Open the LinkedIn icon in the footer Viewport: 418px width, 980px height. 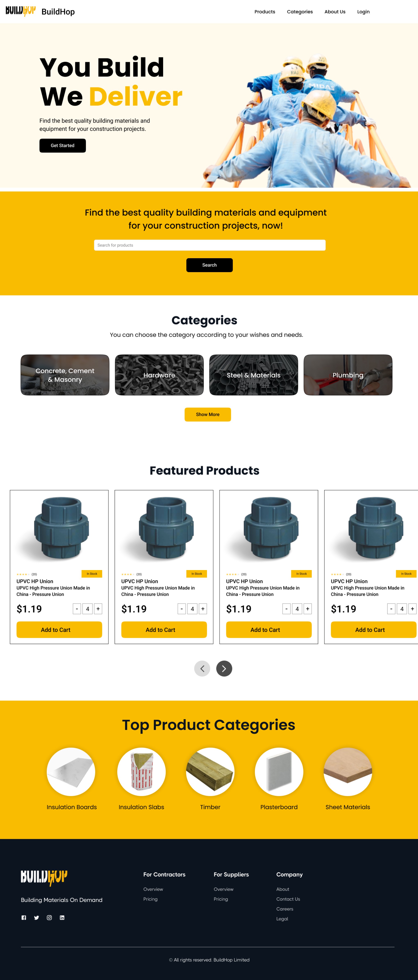(x=62, y=918)
